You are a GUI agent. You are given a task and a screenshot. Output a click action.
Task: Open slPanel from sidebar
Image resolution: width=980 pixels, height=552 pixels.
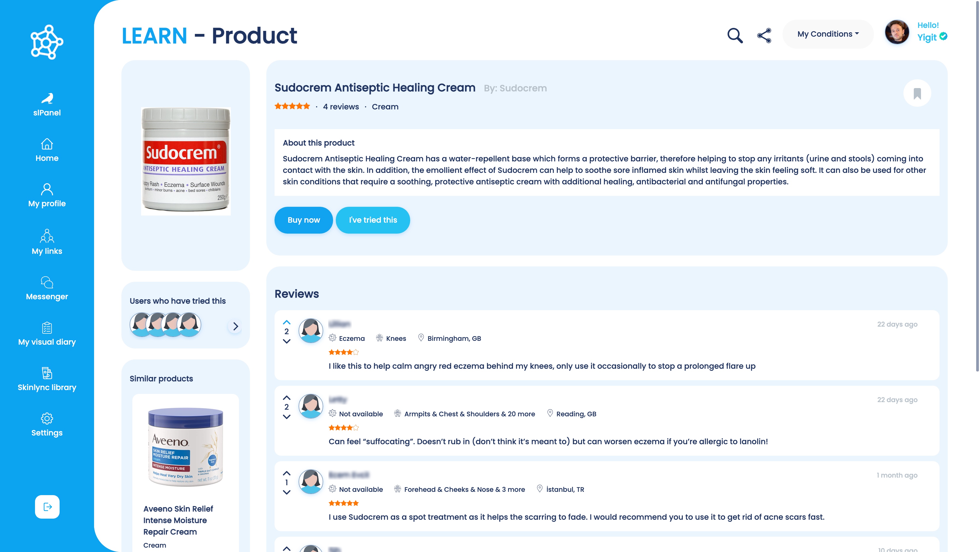[x=47, y=105]
